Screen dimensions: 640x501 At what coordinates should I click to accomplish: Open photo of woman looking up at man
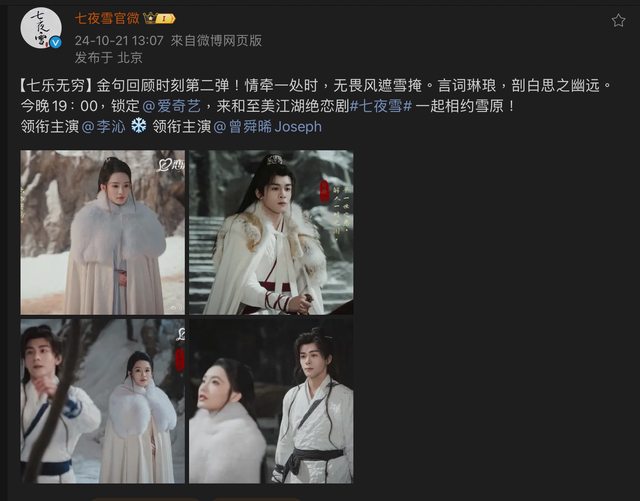coord(271,401)
